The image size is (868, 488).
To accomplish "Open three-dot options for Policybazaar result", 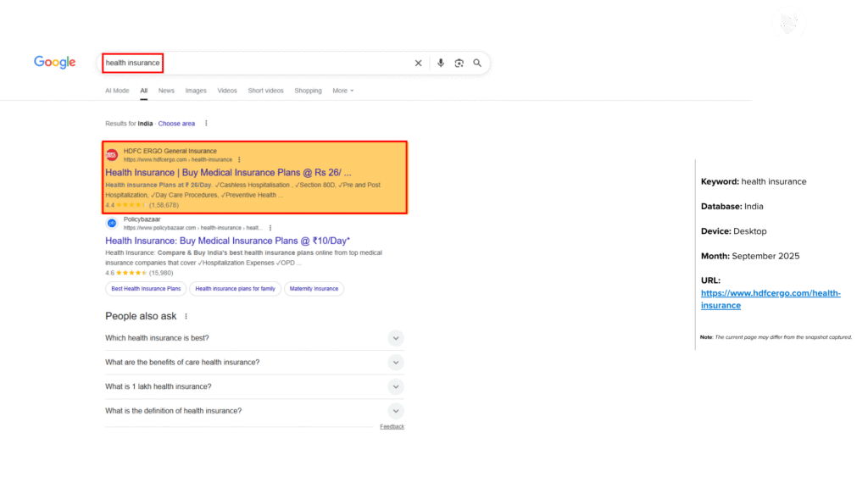I will coord(270,228).
